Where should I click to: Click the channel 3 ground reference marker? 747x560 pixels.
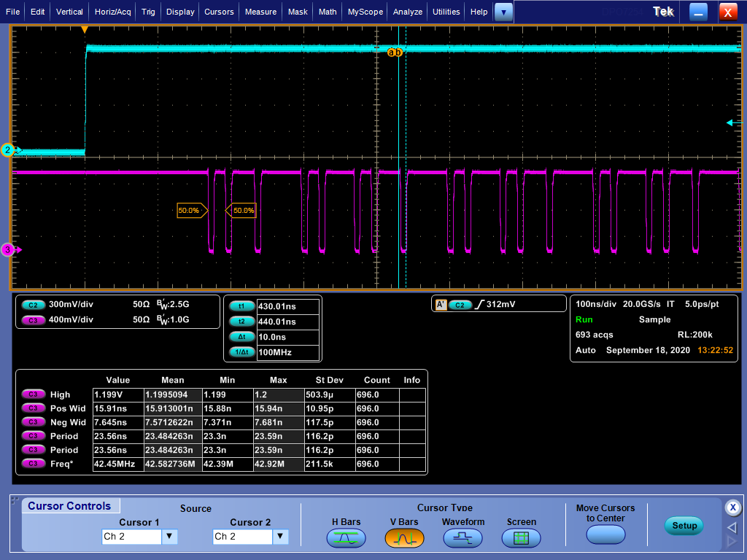point(8,250)
